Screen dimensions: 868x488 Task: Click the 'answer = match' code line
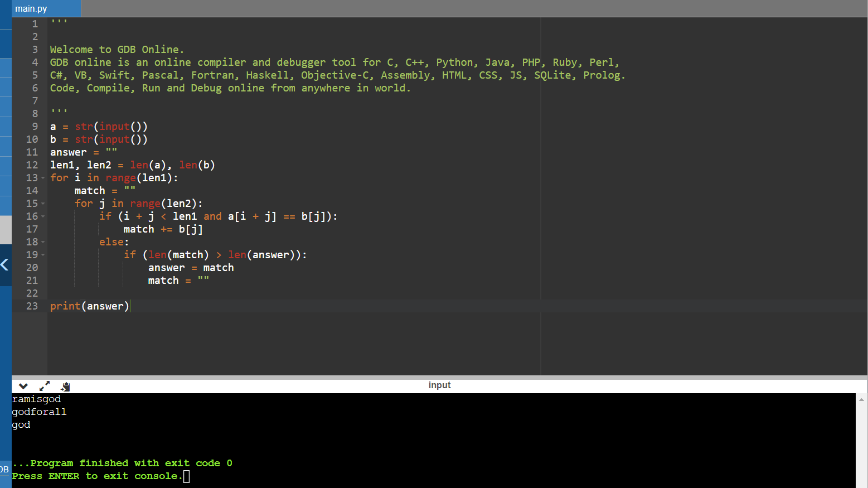[x=191, y=268]
